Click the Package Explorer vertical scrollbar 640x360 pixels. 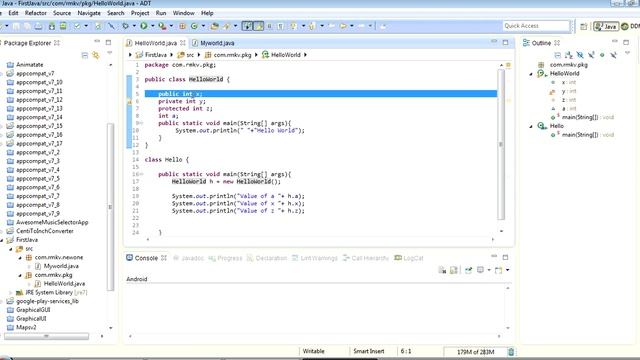[110, 207]
